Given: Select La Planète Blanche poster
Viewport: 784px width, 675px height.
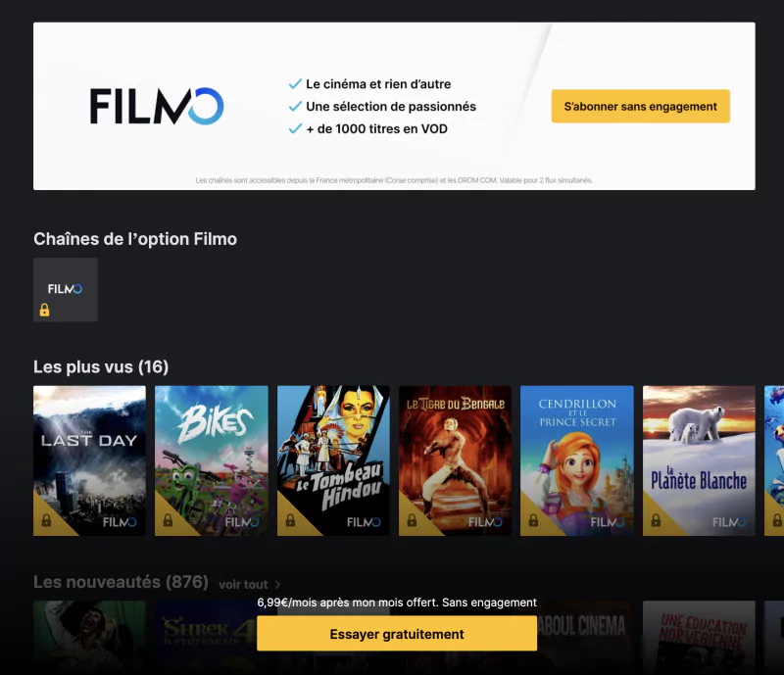Looking at the screenshot, I should (699, 460).
